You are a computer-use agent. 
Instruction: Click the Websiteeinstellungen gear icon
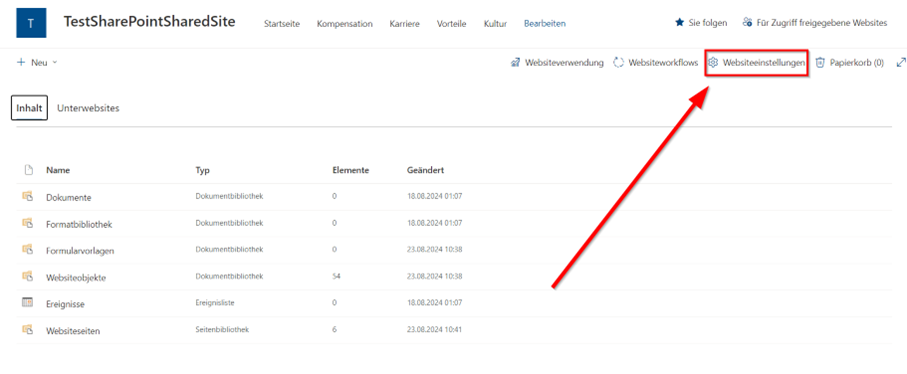713,62
